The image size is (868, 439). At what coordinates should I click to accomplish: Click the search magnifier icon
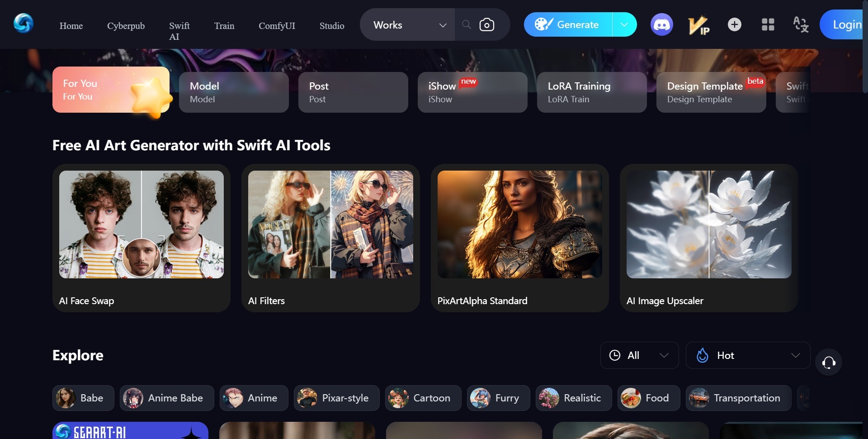467,25
